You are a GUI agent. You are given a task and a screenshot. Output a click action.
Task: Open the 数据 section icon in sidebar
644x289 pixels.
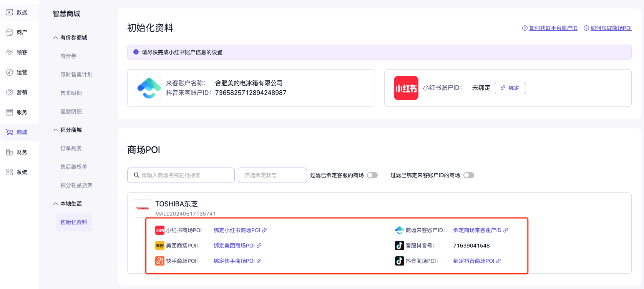10,12
